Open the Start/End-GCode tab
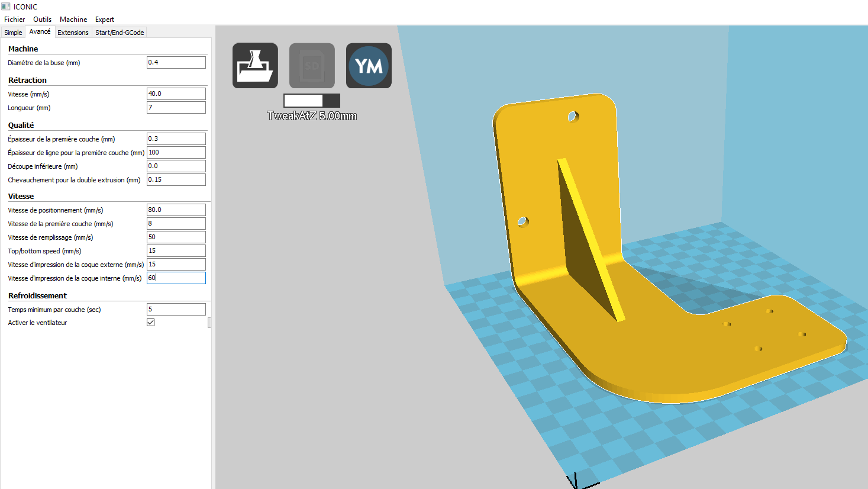868x489 pixels. [120, 33]
